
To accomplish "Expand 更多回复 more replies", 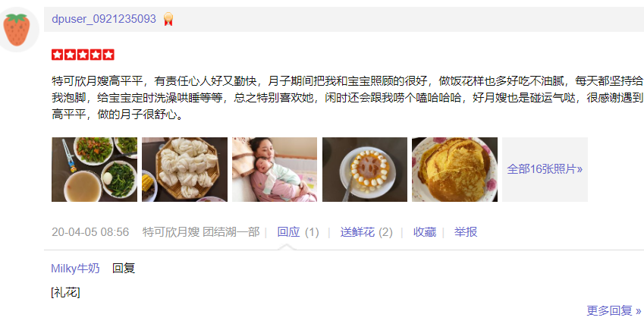I will [x=614, y=310].
